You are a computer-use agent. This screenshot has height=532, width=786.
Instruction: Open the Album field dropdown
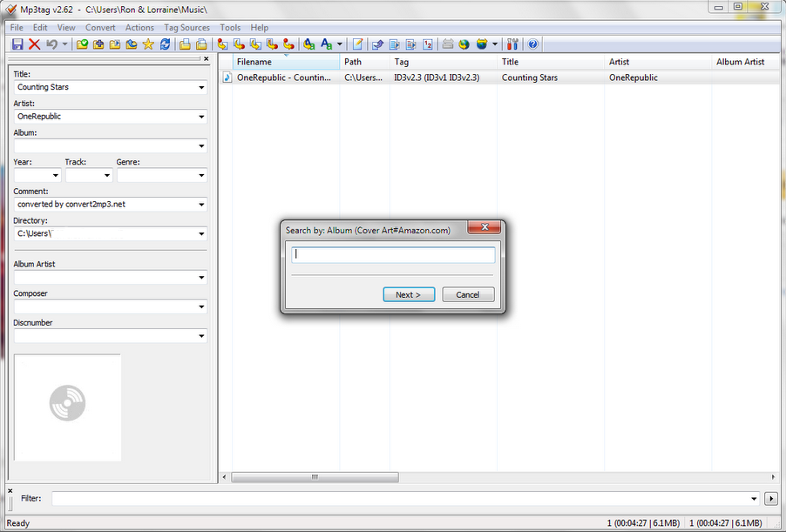click(201, 145)
